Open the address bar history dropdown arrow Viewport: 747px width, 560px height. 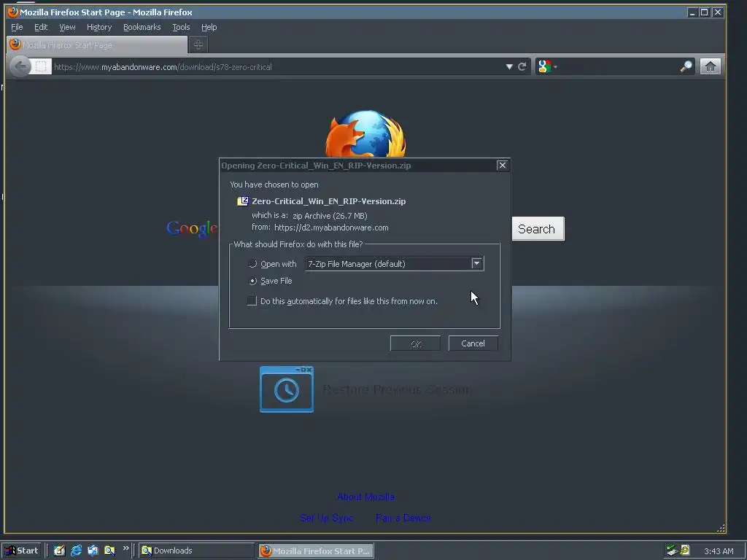pyautogui.click(x=508, y=66)
